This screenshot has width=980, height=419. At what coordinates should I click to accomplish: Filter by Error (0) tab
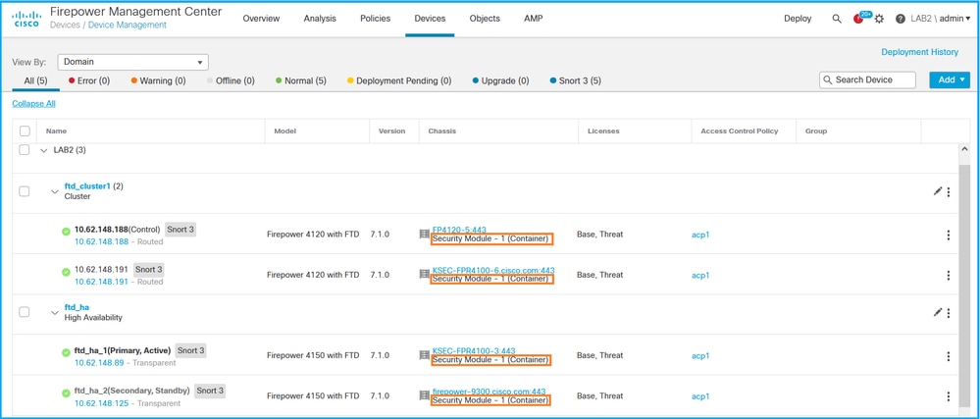pos(88,80)
